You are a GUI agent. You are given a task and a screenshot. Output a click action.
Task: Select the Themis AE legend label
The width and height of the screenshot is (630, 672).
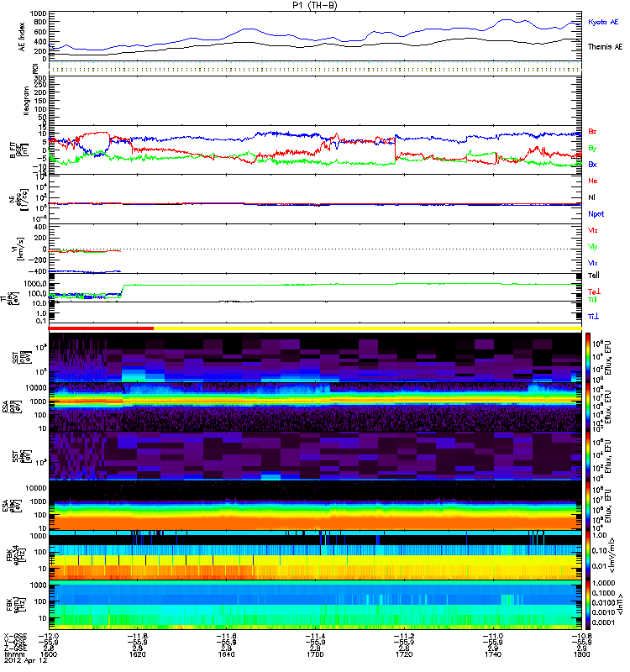[x=605, y=47]
